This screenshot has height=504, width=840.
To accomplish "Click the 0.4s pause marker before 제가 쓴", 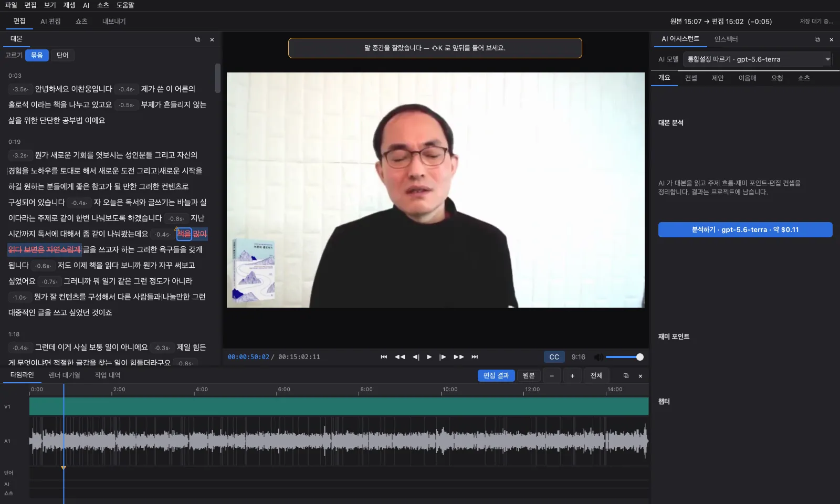I will pos(127,89).
